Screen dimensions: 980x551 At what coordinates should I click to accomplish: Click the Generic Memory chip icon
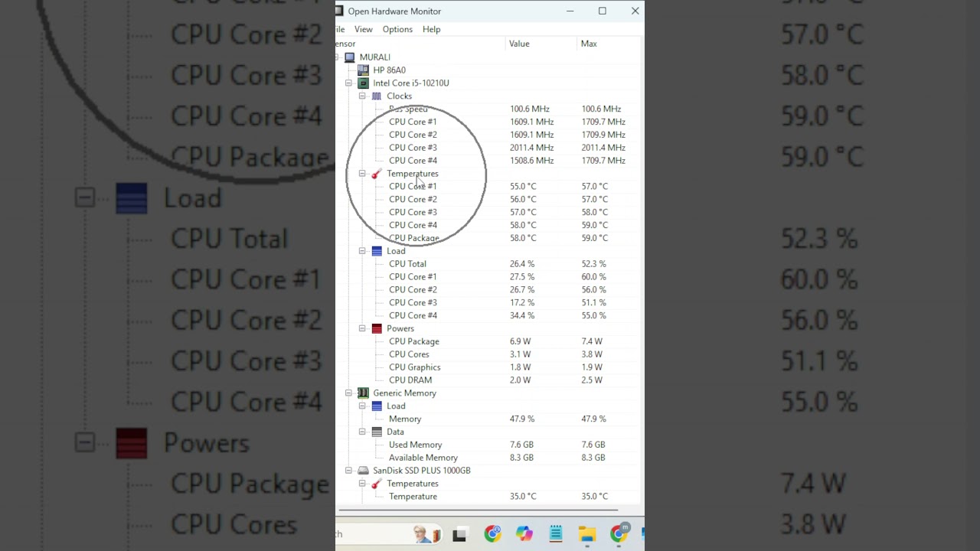[363, 393]
